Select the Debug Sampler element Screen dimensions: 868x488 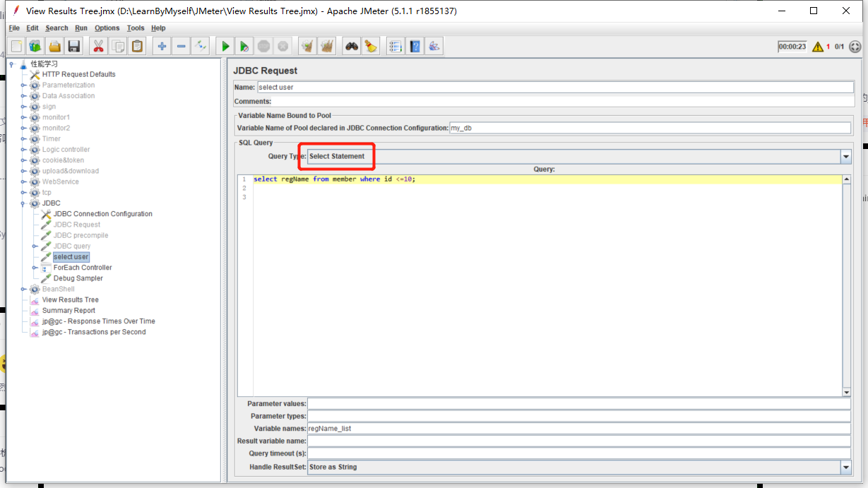click(78, 278)
